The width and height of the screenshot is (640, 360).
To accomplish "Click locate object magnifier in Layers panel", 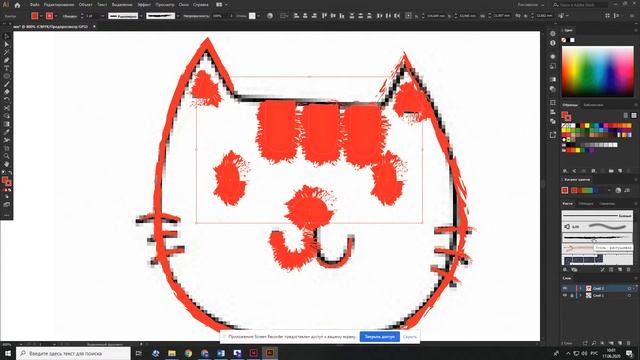I will pos(594,343).
